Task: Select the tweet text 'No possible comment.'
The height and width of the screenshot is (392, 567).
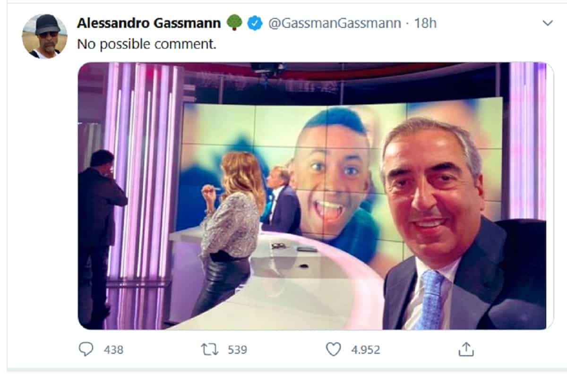Action: tap(146, 44)
